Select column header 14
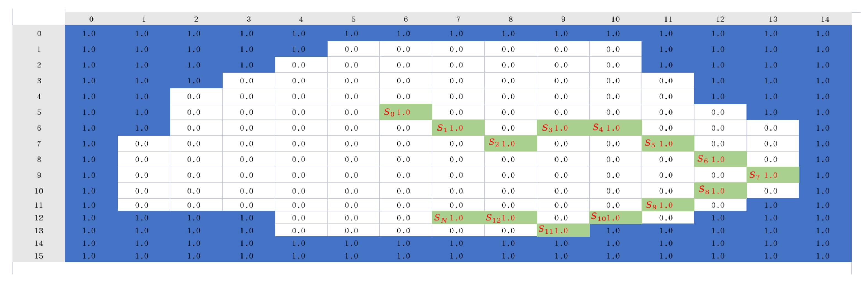 tap(825, 19)
